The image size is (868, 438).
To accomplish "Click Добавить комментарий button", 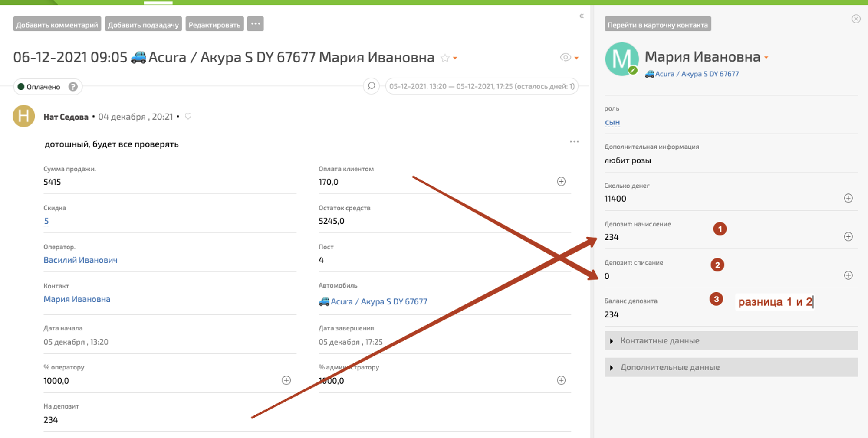I will pos(57,24).
